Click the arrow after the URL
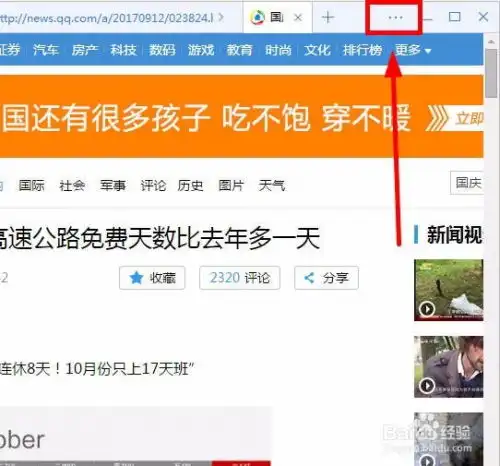 pyautogui.click(x=221, y=17)
